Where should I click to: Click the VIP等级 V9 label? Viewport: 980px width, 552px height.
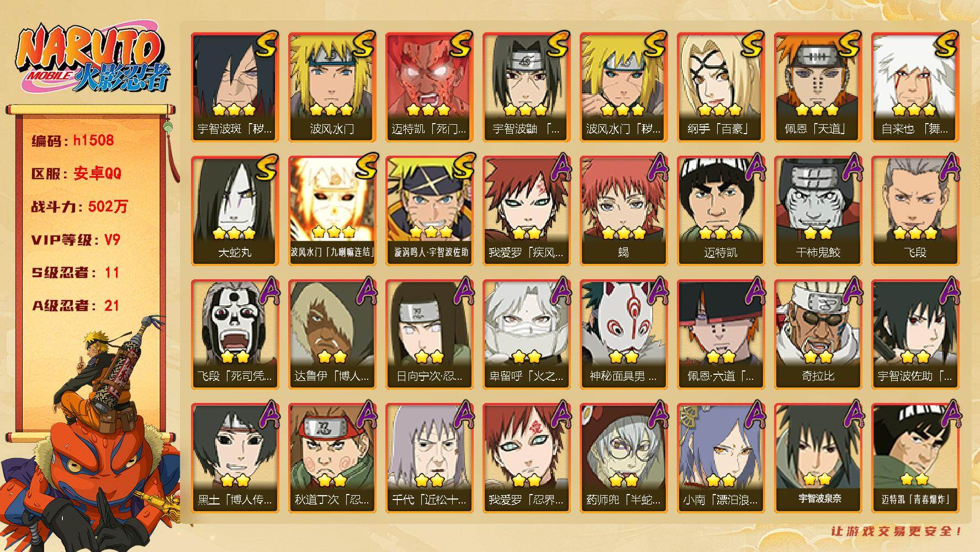click(x=76, y=240)
